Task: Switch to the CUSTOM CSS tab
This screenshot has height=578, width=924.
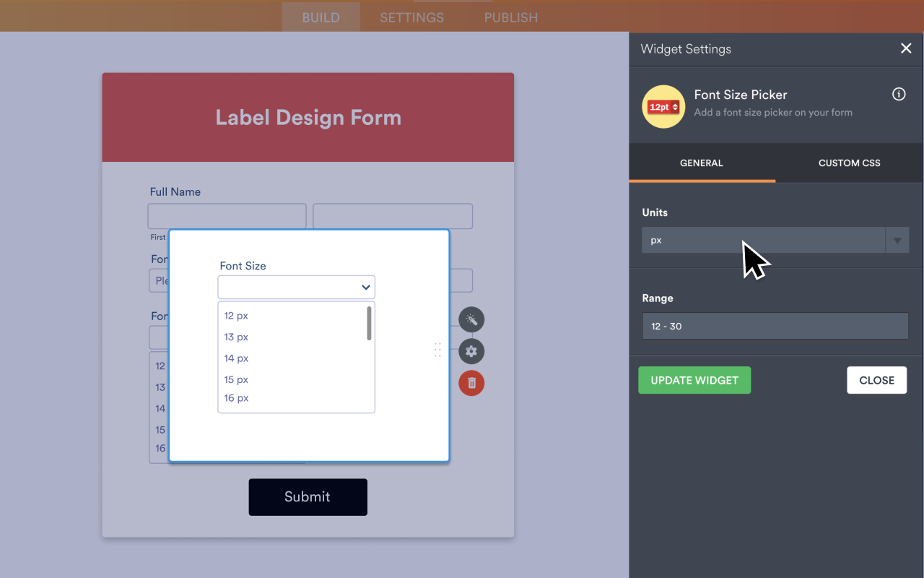Action: point(849,163)
